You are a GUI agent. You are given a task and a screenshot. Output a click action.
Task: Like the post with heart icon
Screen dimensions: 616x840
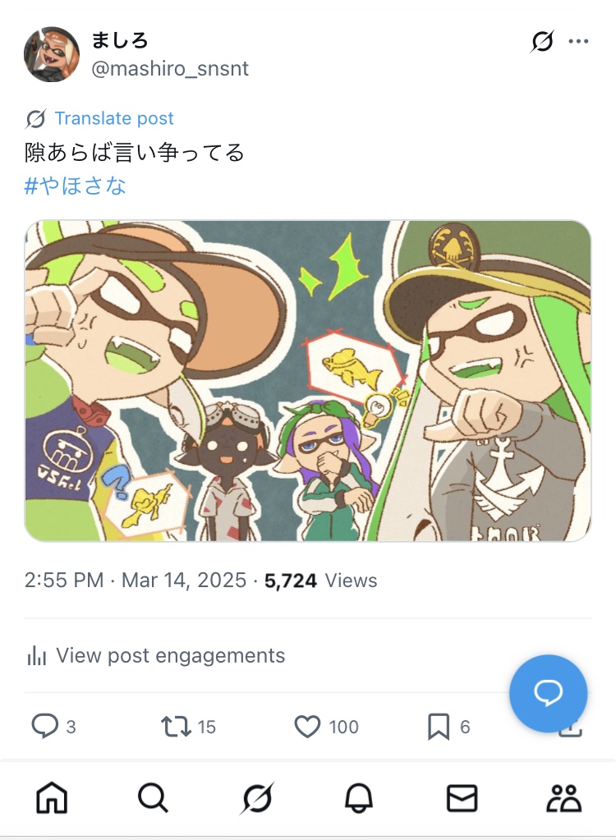307,727
